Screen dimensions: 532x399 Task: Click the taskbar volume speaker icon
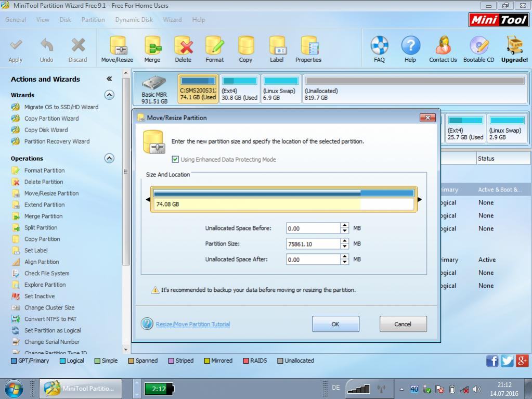pos(477,390)
